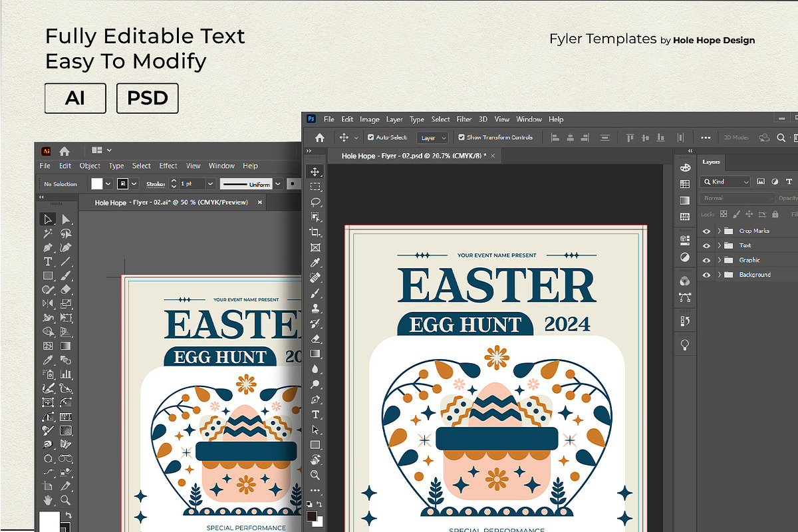Screen dimensions: 798x532
Task: Expand the Background layer group
Action: [x=719, y=275]
